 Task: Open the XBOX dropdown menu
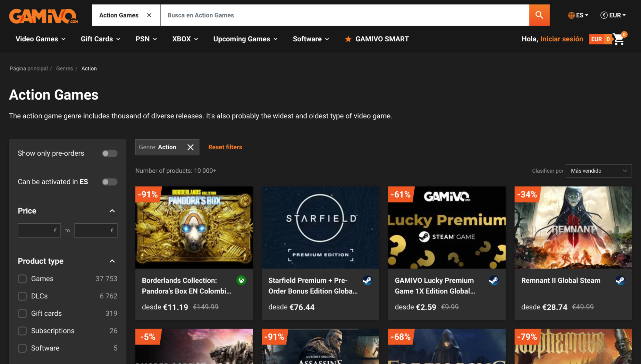185,39
